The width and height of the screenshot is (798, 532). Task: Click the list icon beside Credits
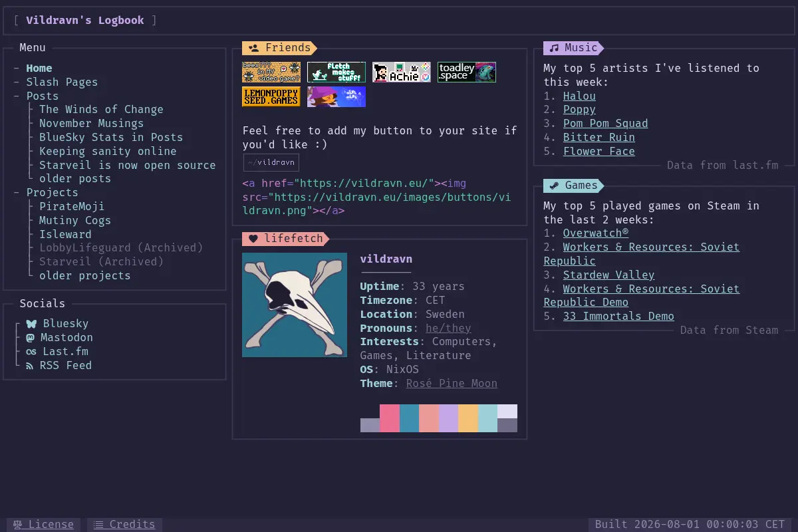[x=98, y=525]
